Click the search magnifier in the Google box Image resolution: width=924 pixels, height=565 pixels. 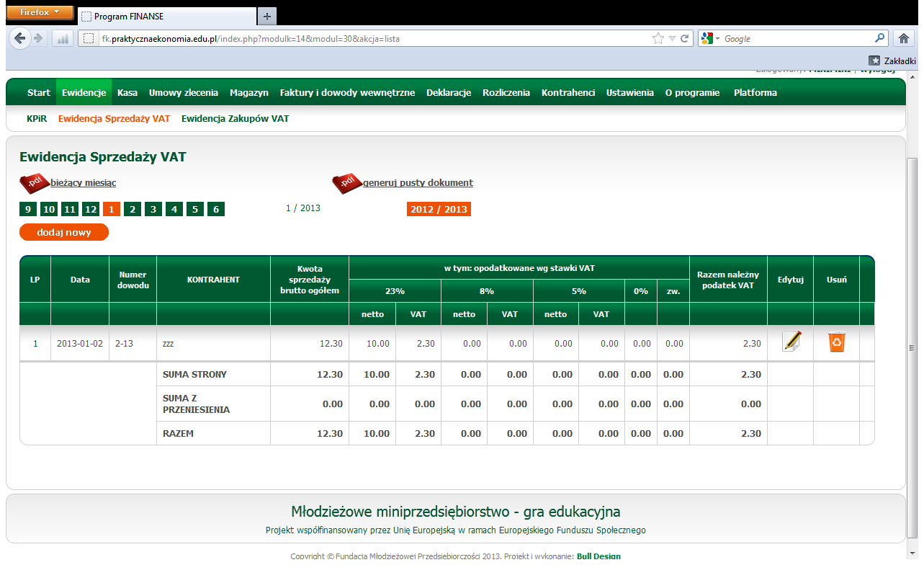click(880, 38)
